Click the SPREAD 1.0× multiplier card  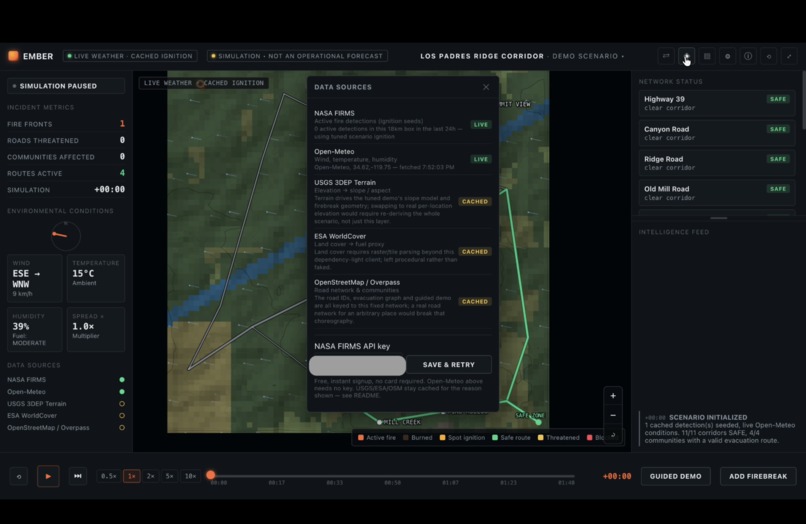(96, 329)
